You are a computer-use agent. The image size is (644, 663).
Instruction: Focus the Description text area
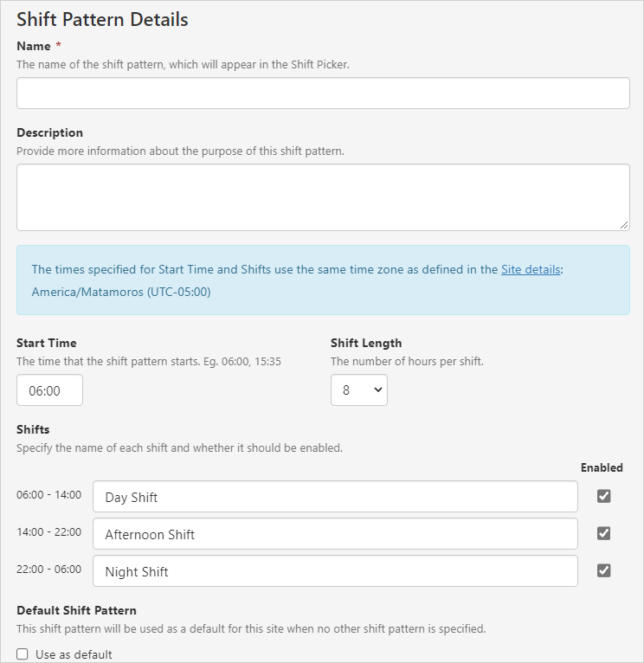pyautogui.click(x=323, y=197)
